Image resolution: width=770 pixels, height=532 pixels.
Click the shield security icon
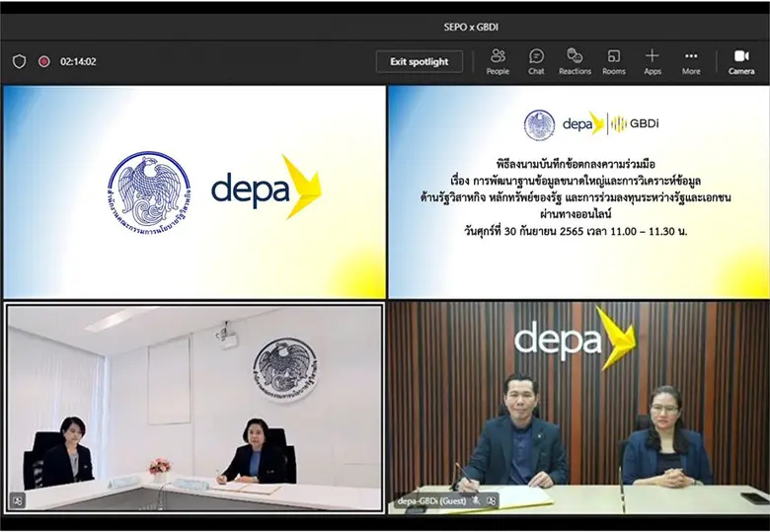[x=19, y=62]
